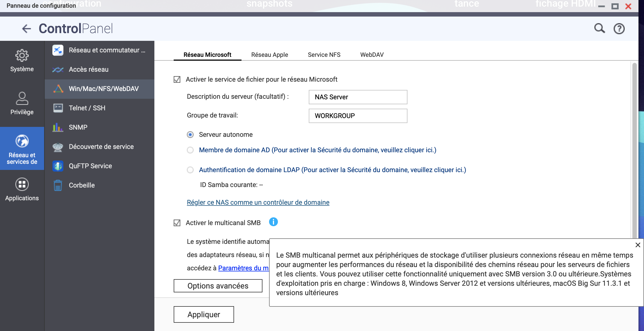Click the Win/Mac/NFS/WebDAV triangle icon

58,89
